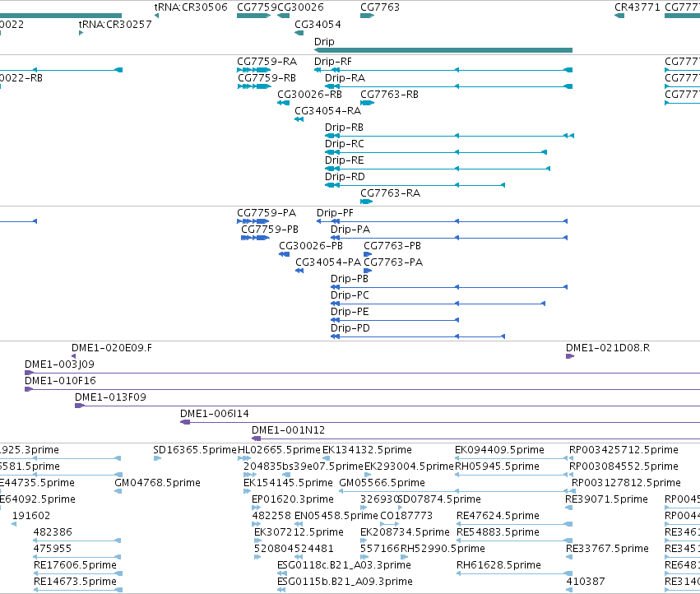Screen dimensions: 700x594
Task: Select BAC clone DME1-001N12
Action: [x=476, y=439]
